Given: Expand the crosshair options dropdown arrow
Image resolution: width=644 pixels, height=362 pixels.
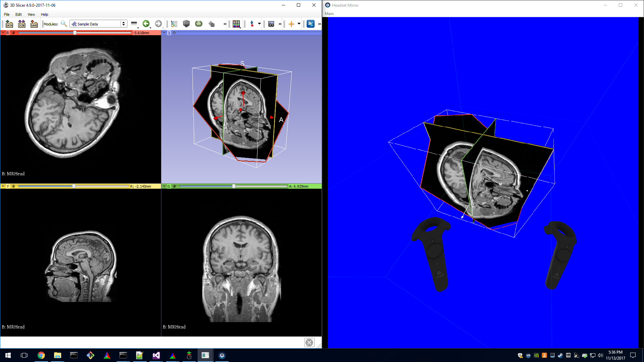Looking at the screenshot, I should [299, 24].
